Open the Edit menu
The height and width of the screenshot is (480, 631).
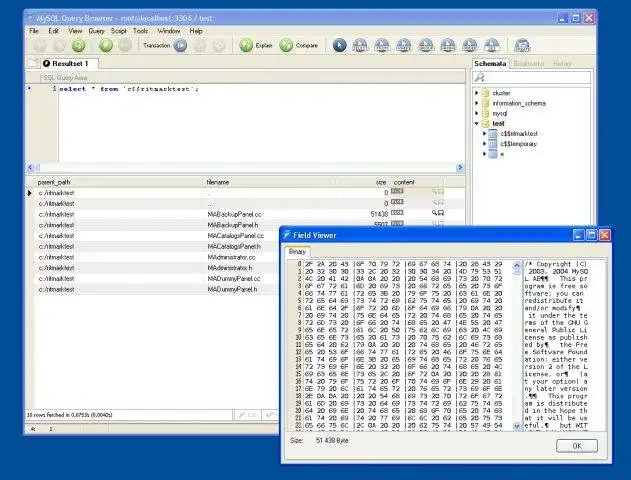click(54, 31)
